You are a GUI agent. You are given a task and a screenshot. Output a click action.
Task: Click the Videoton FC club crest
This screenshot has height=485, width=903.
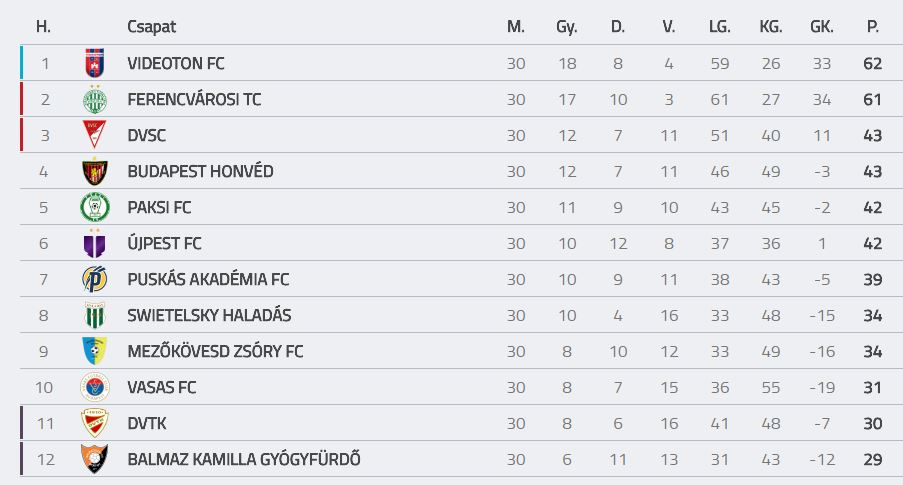click(94, 63)
